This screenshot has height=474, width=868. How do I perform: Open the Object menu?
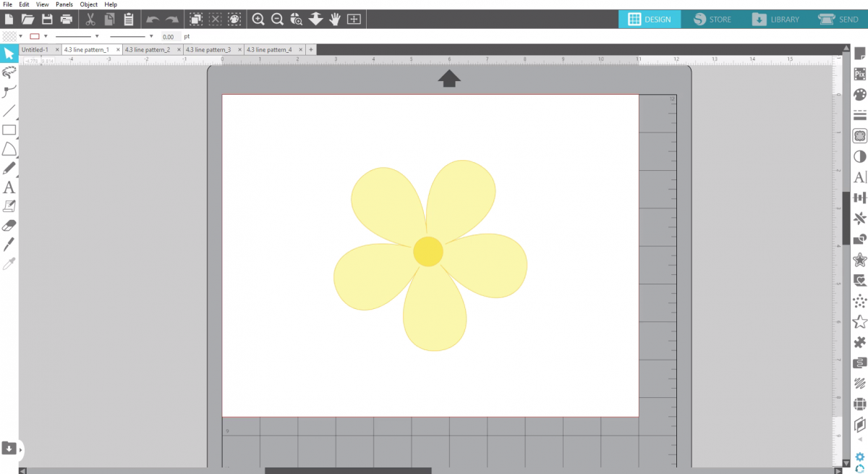coord(88,4)
